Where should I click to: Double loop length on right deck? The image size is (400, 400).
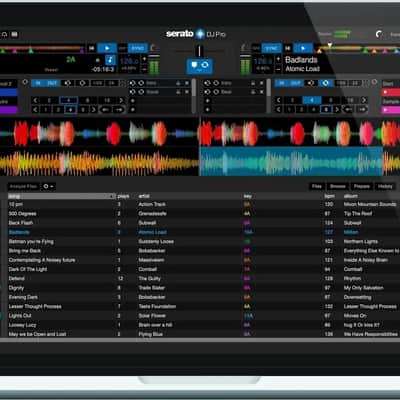point(355,83)
